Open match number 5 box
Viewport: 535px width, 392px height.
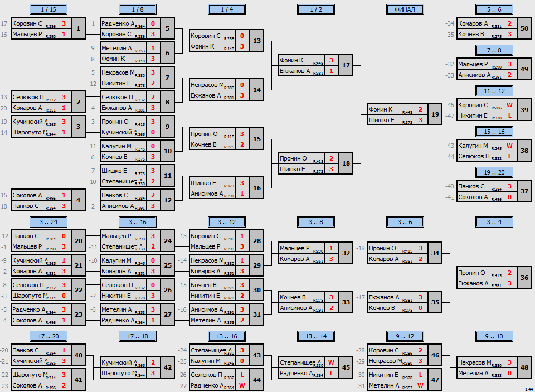tap(167, 28)
